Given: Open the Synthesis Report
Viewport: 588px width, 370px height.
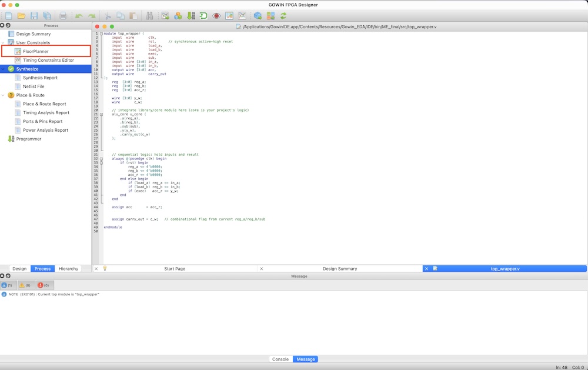Looking at the screenshot, I should point(40,78).
